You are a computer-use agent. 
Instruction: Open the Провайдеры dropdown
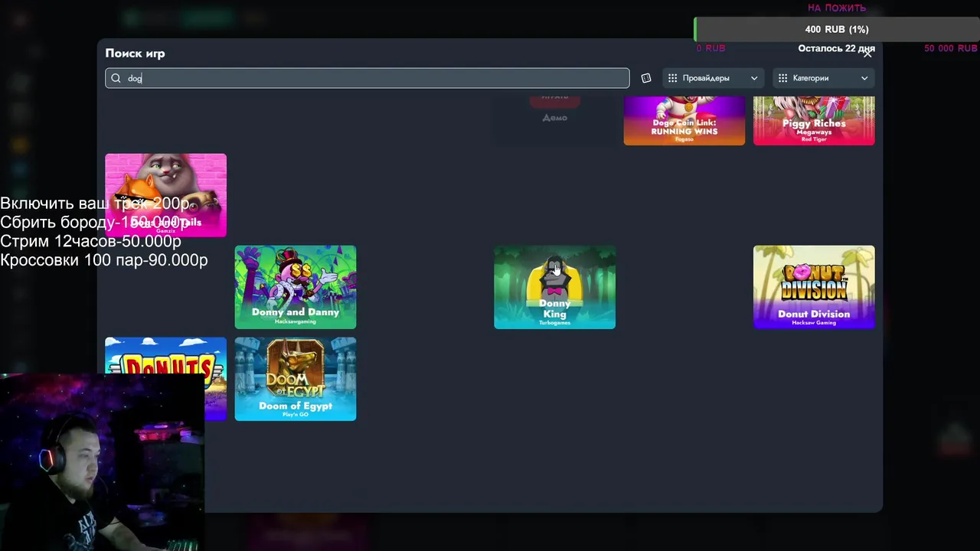click(x=713, y=78)
